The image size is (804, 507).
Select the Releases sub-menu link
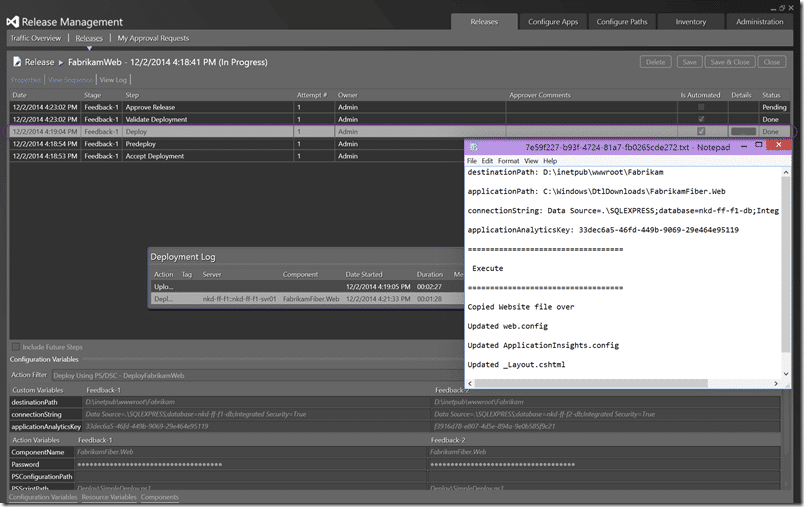coord(89,38)
